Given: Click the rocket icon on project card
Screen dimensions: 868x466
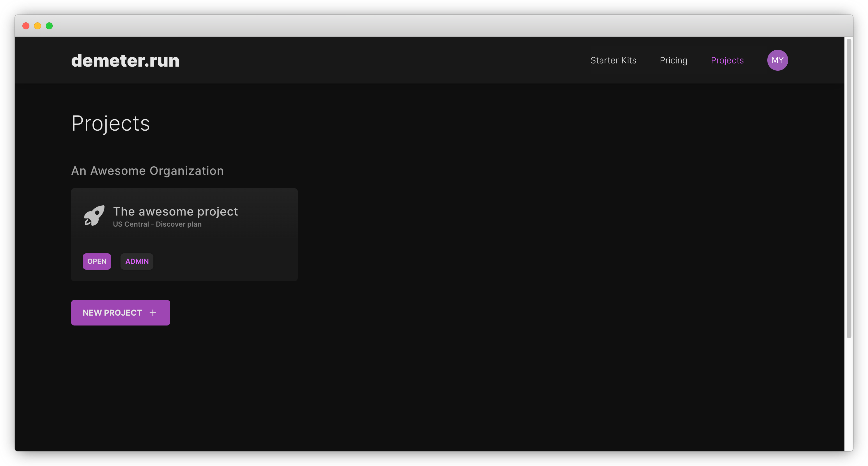Looking at the screenshot, I should pyautogui.click(x=94, y=216).
